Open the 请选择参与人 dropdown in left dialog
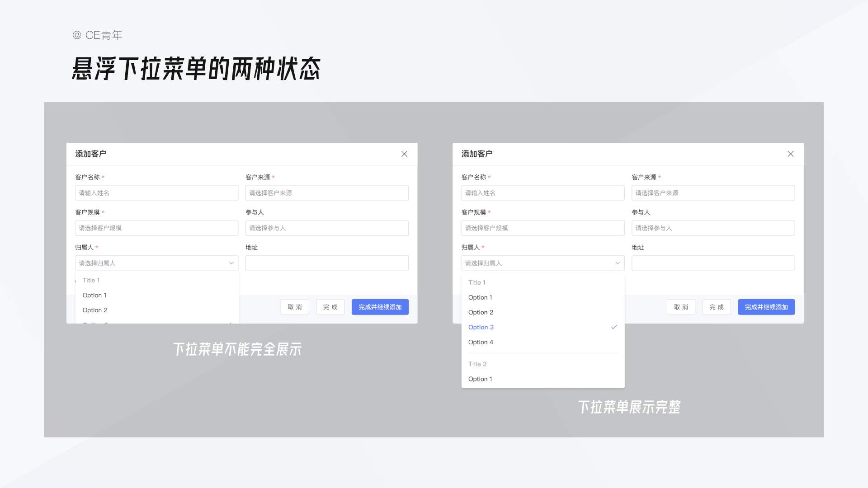 point(326,228)
